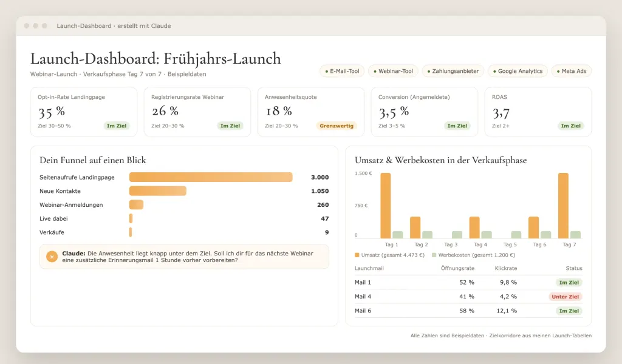
Task: Open the Conversion (Angemeldete) card
Action: pyautogui.click(x=425, y=112)
